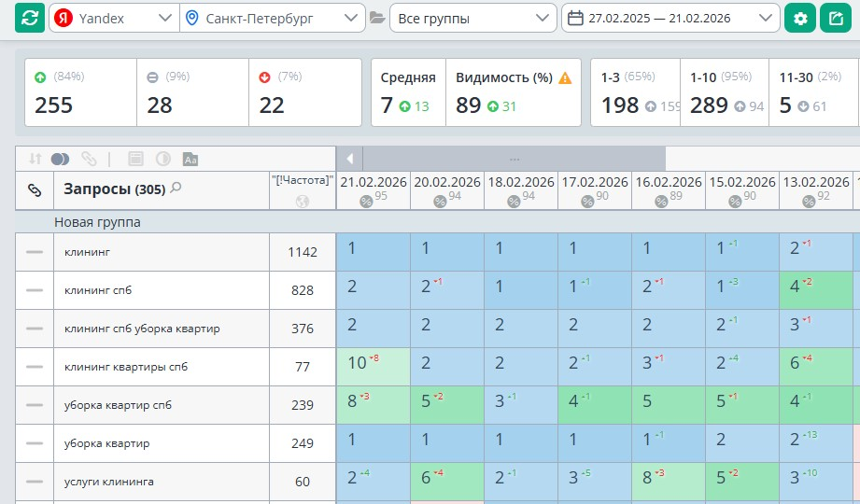Click the dash marker for клининг спб row
This screenshot has height=504, width=860.
(35, 290)
